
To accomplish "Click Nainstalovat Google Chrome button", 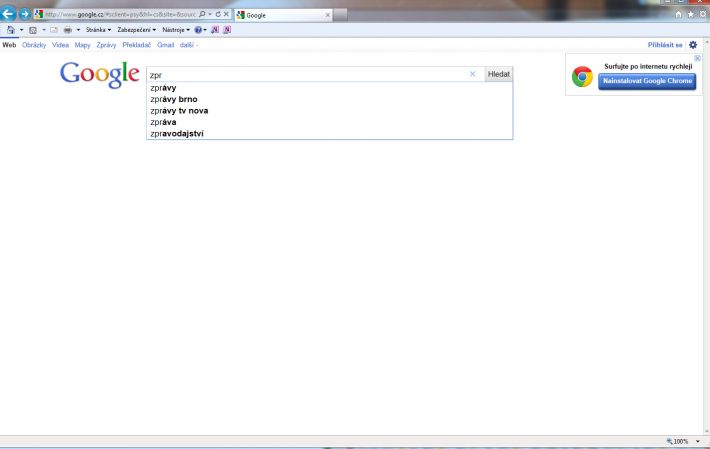I will [647, 81].
